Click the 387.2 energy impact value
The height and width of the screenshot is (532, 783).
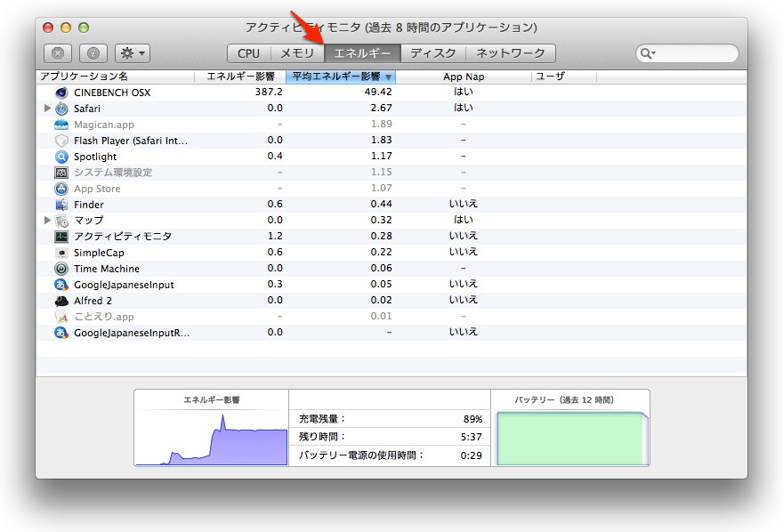pos(269,92)
